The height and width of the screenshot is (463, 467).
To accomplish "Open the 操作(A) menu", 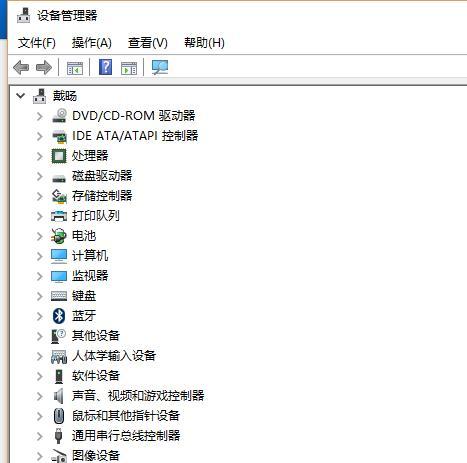I will pos(92,43).
